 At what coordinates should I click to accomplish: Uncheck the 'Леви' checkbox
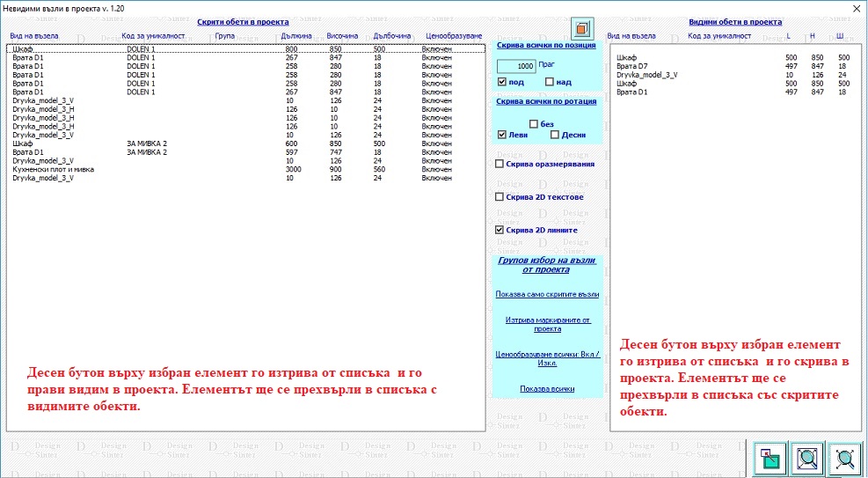tap(502, 135)
